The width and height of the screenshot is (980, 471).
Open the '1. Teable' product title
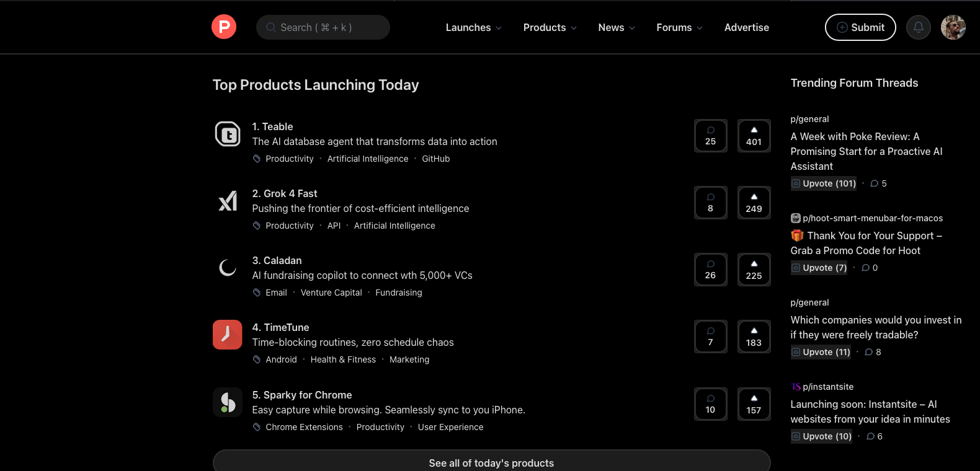[272, 126]
